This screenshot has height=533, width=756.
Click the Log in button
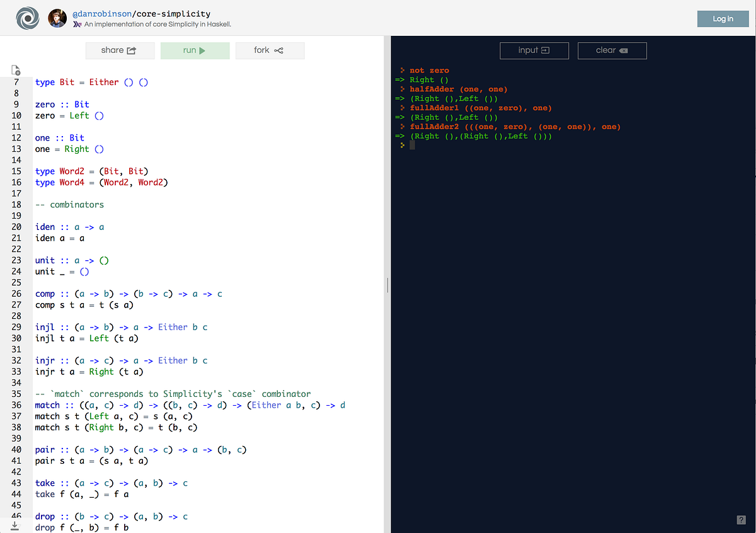click(x=723, y=18)
